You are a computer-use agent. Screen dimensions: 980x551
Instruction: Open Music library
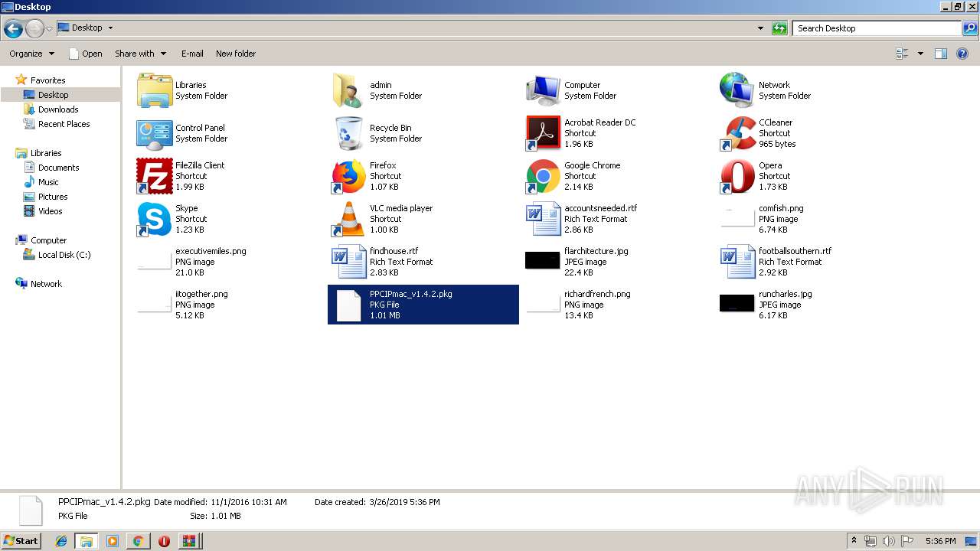click(x=48, y=182)
